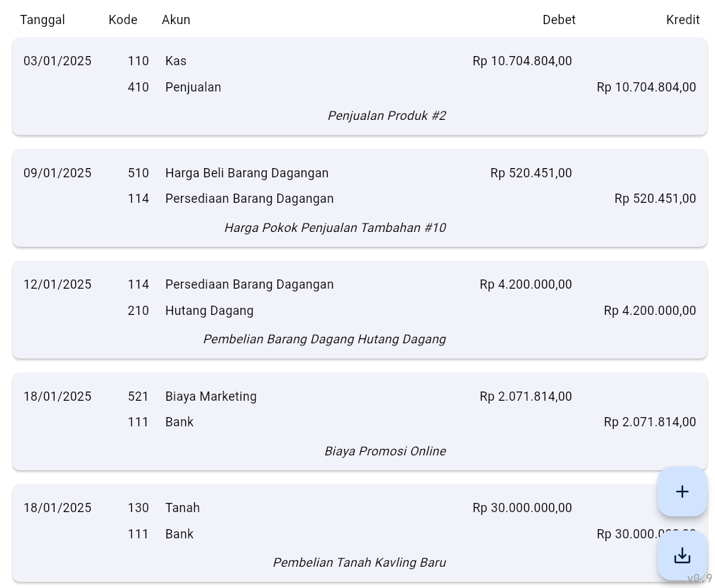
Task: Click the Debet column header
Action: pyautogui.click(x=559, y=20)
